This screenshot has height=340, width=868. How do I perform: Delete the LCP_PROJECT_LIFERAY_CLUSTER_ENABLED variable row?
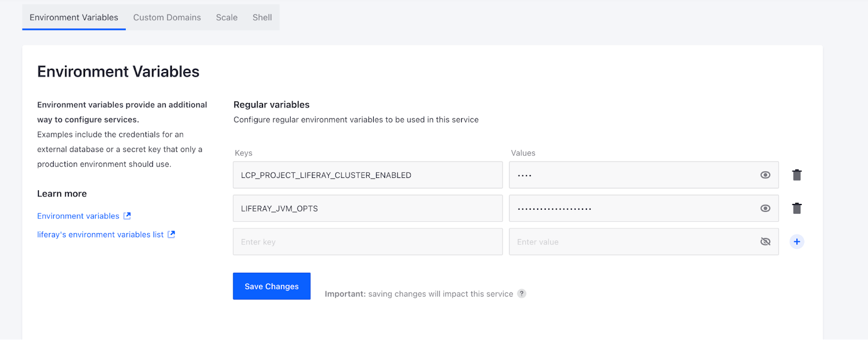[x=796, y=175]
